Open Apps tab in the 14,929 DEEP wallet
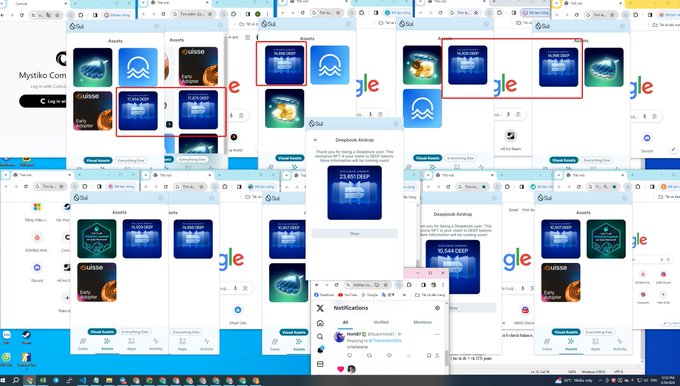This screenshot has width=680, height=386. pyautogui.click(x=131, y=344)
